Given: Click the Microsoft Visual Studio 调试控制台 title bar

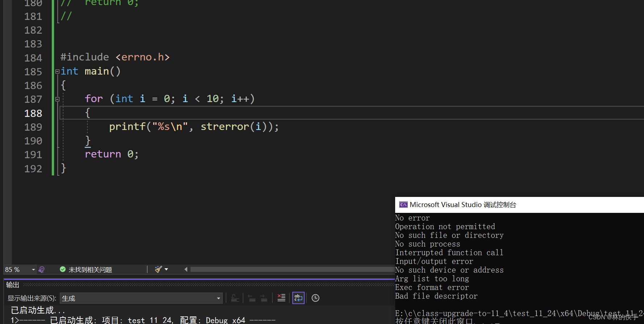Looking at the screenshot, I should pos(519,205).
